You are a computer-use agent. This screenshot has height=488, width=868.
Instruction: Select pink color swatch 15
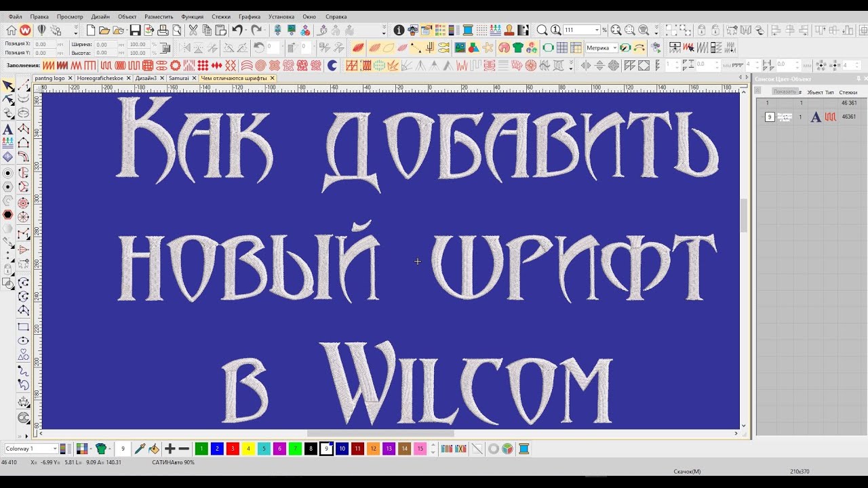pos(420,449)
